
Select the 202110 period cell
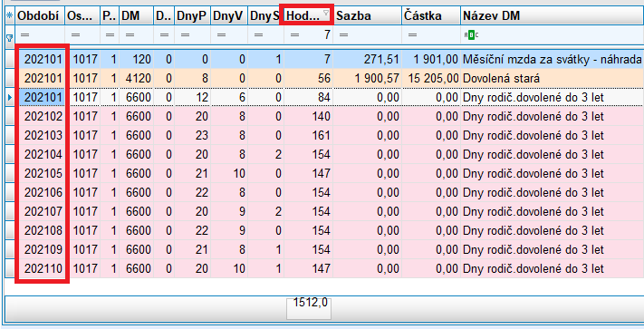(40, 268)
